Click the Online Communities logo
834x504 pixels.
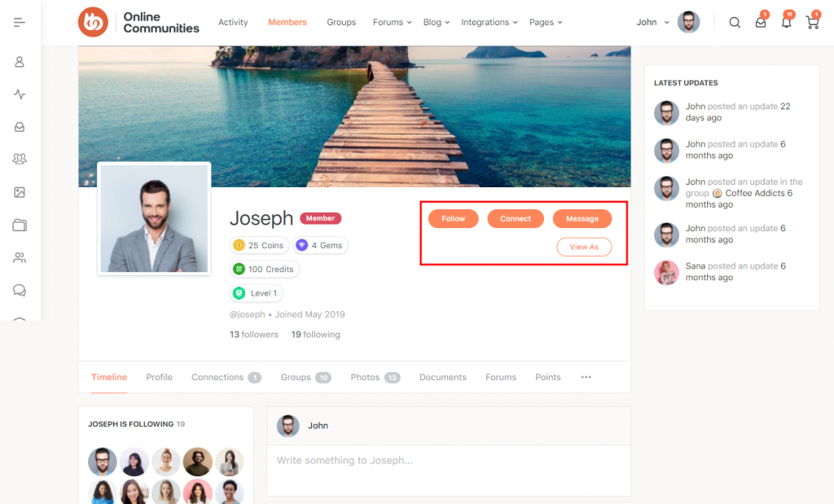pos(138,22)
